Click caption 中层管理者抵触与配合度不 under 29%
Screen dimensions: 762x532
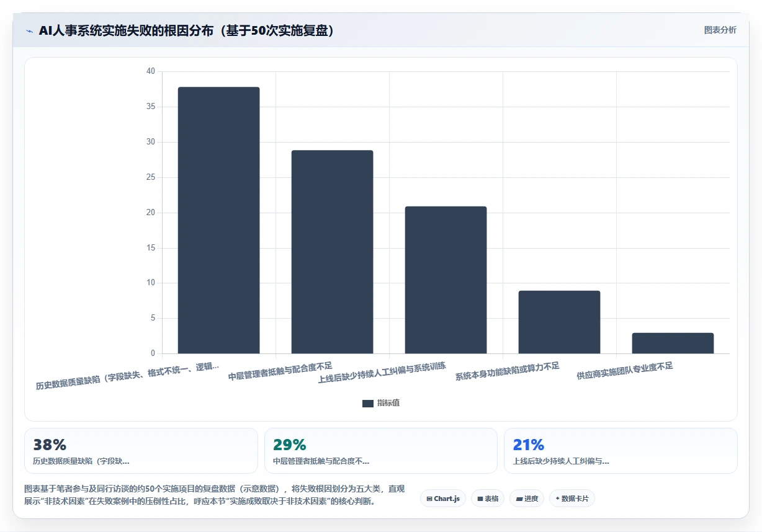[x=321, y=461]
